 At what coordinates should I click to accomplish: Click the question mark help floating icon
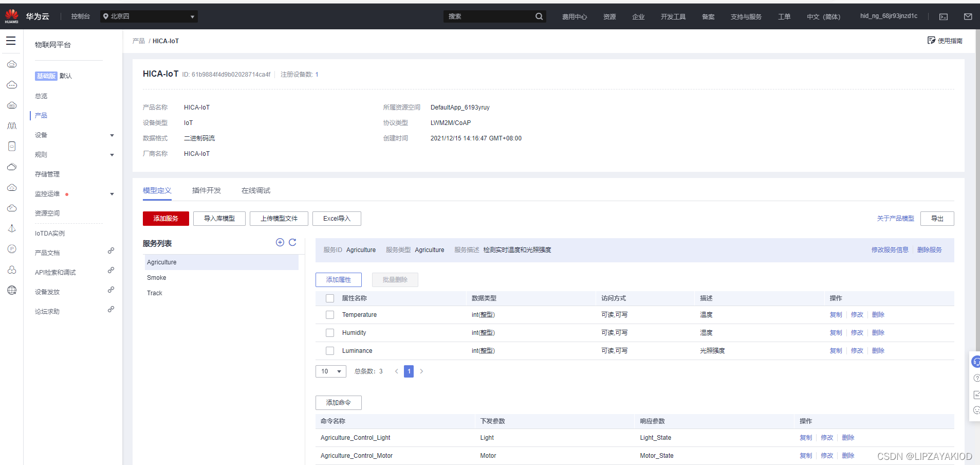pyautogui.click(x=976, y=378)
